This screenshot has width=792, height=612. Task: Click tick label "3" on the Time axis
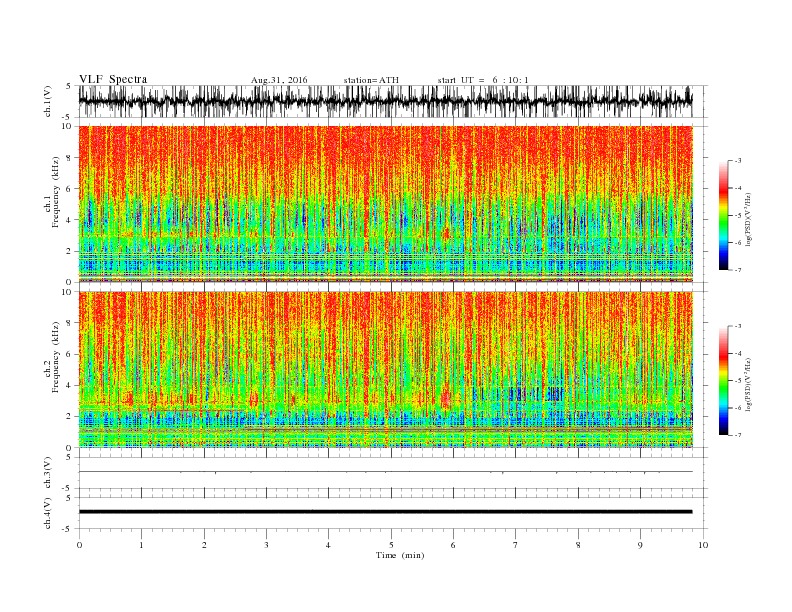click(266, 545)
